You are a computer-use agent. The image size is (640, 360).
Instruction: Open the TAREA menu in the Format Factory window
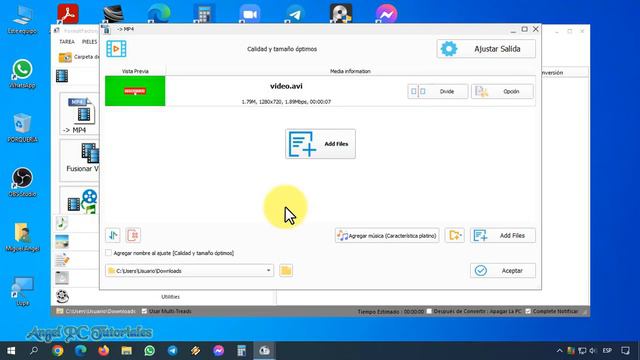click(67, 42)
